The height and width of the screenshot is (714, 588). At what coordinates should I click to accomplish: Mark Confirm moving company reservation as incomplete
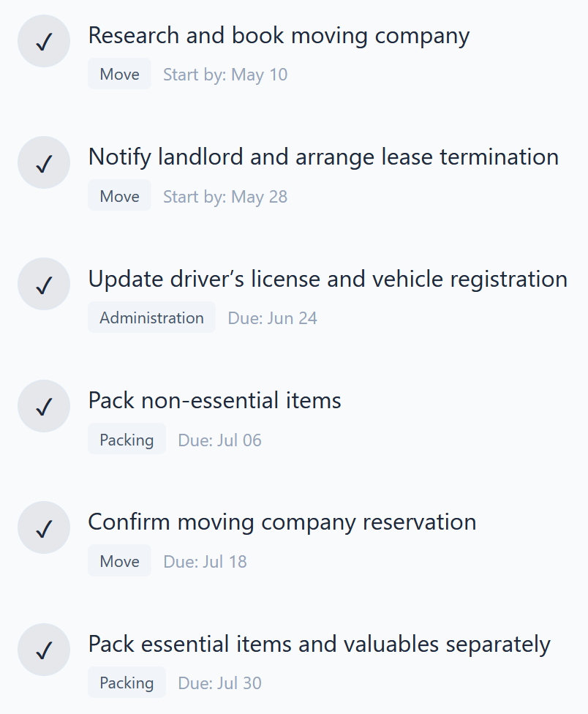click(43, 527)
